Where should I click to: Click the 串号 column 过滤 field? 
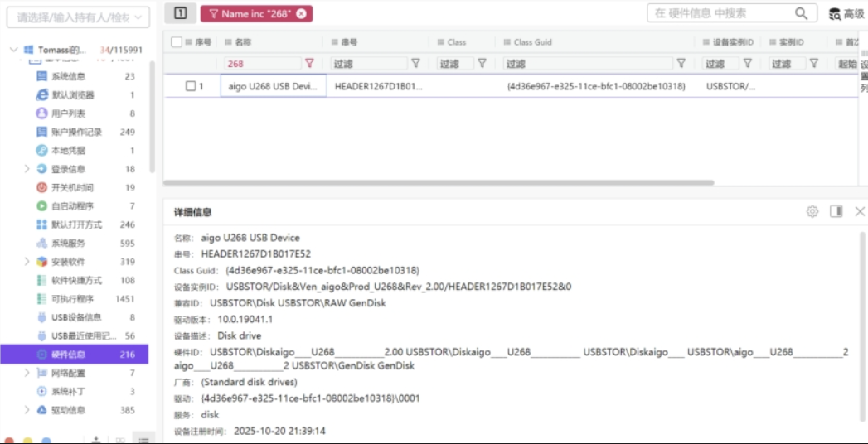[x=369, y=64]
